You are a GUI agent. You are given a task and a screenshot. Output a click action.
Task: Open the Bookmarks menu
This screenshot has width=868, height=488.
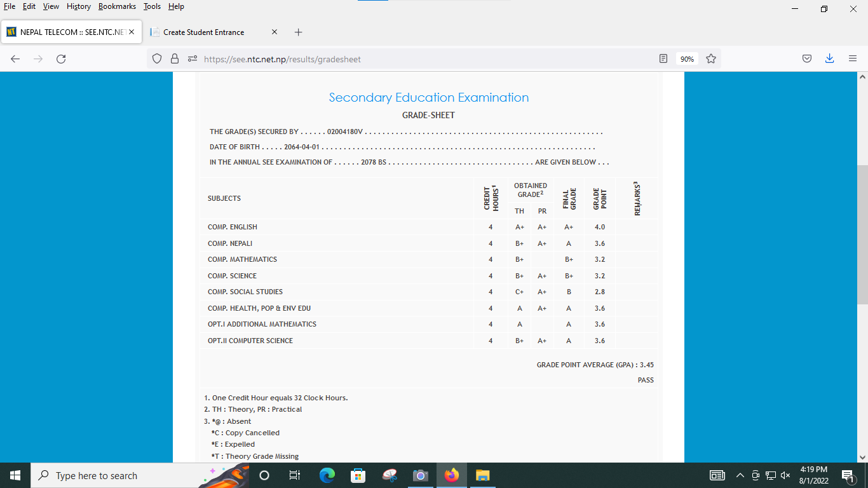coord(117,6)
